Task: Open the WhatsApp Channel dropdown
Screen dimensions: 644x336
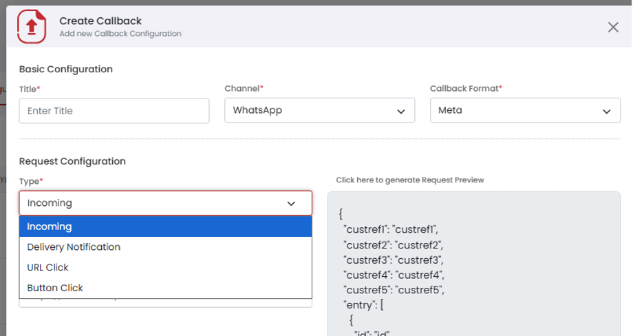Action: pos(319,110)
